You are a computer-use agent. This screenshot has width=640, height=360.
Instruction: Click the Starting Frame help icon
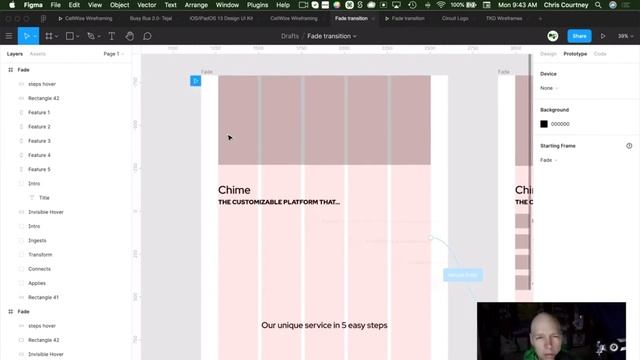(629, 146)
